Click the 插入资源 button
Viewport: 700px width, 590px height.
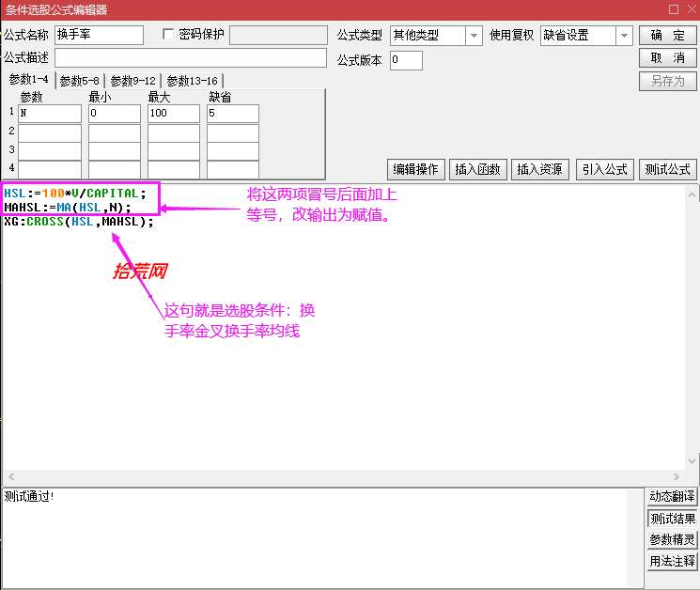[x=539, y=170]
